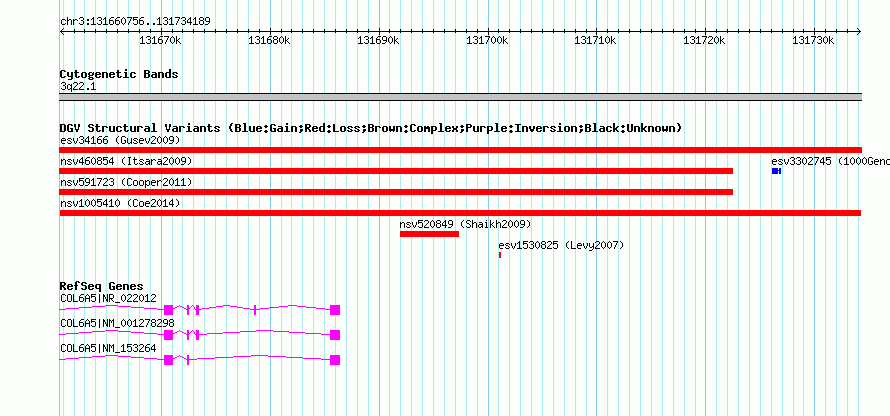Click the small mid-intron exon of NR_022012
890x416 pixels.
pos(255,310)
